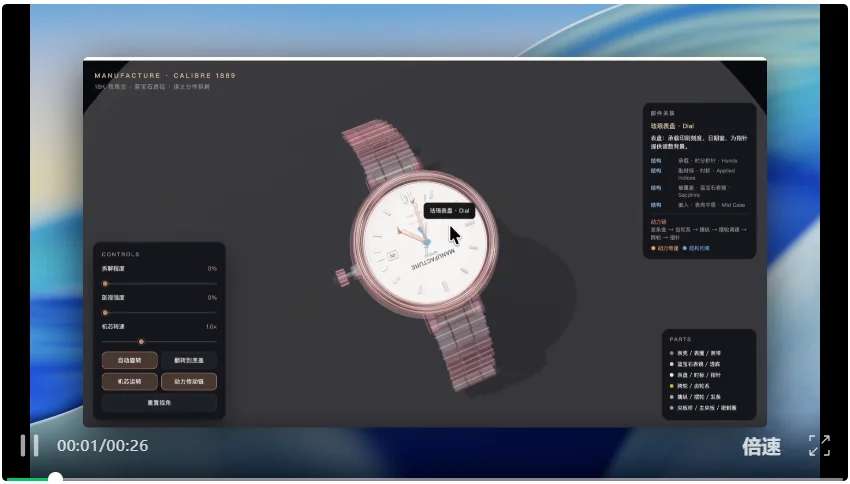
Task: Click the video progress bar handle
Action: pos(55,478)
